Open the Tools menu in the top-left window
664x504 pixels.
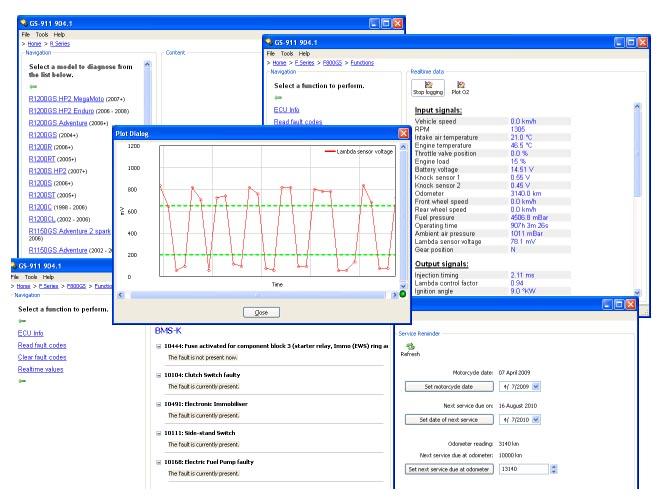point(40,34)
